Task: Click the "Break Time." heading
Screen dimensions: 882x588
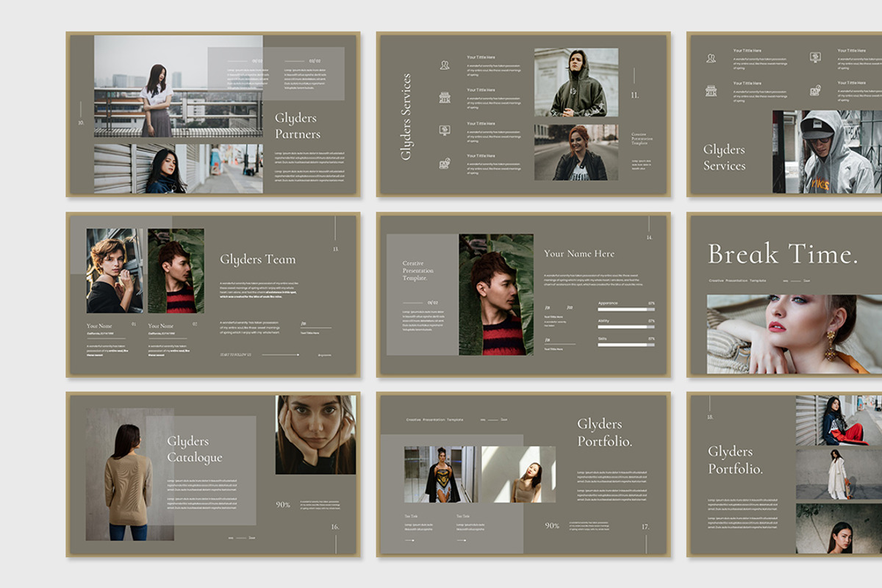Action: (783, 254)
